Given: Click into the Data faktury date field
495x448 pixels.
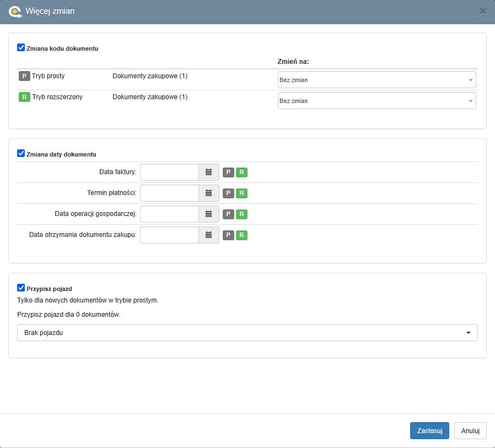Looking at the screenshot, I should [x=169, y=172].
